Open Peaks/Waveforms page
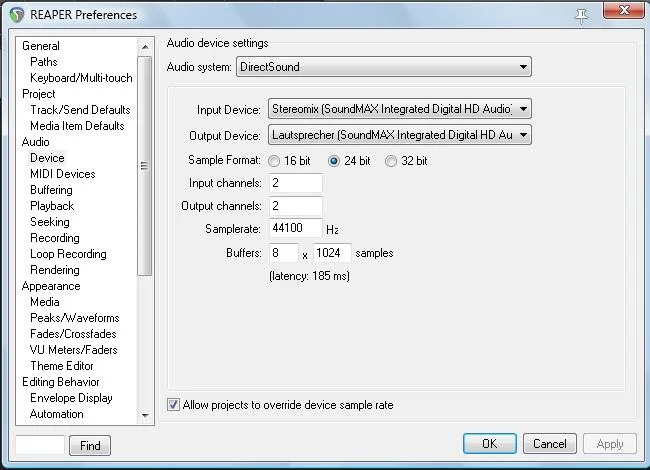Viewport: 650px width, 470px height. click(x=75, y=318)
